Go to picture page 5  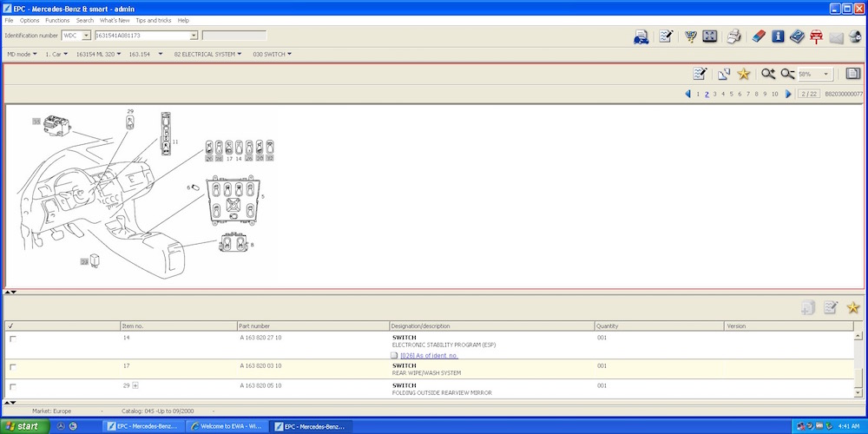(x=731, y=94)
